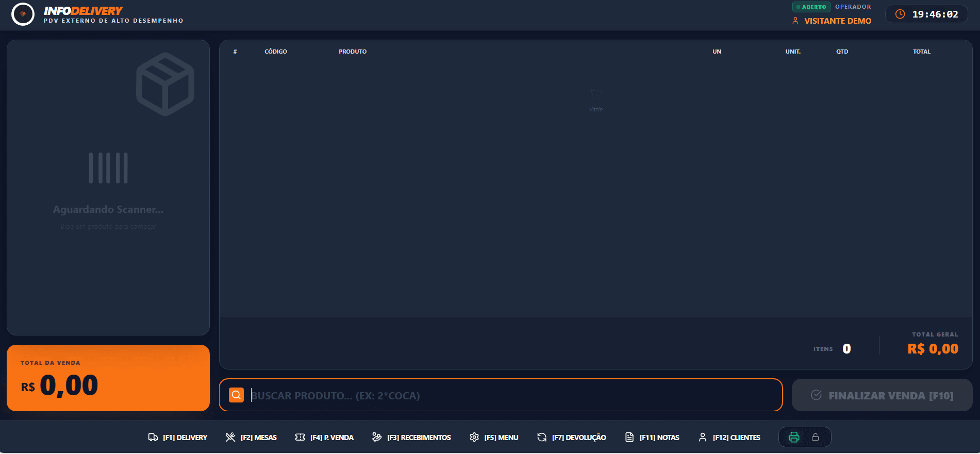Image resolution: width=980 pixels, height=454 pixels.
Task: Click the document icon for Notas
Action: (629, 437)
